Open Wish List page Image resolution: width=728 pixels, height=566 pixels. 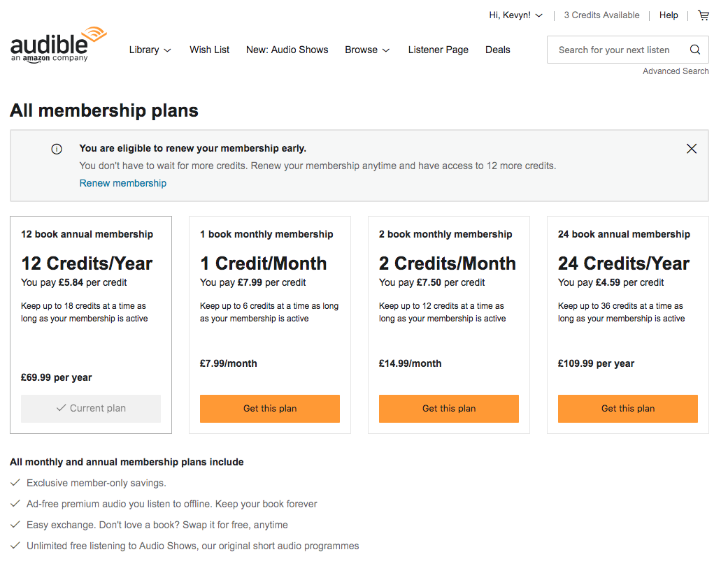pyautogui.click(x=210, y=50)
